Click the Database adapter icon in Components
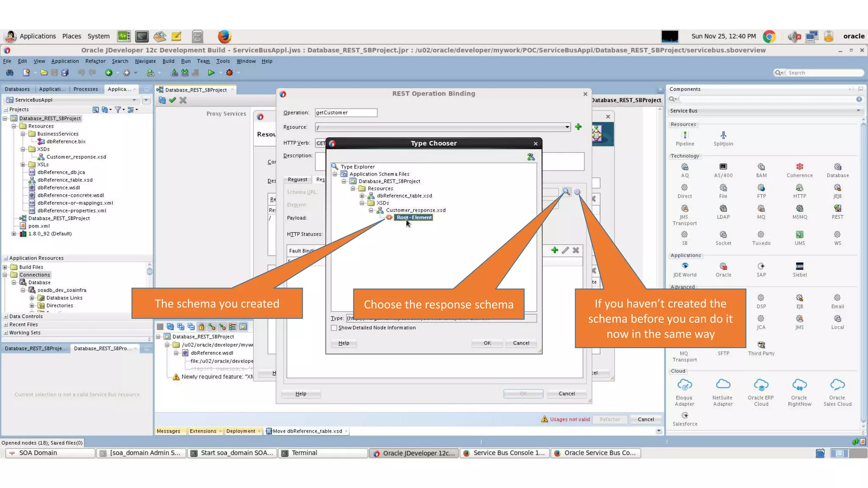 click(x=837, y=167)
